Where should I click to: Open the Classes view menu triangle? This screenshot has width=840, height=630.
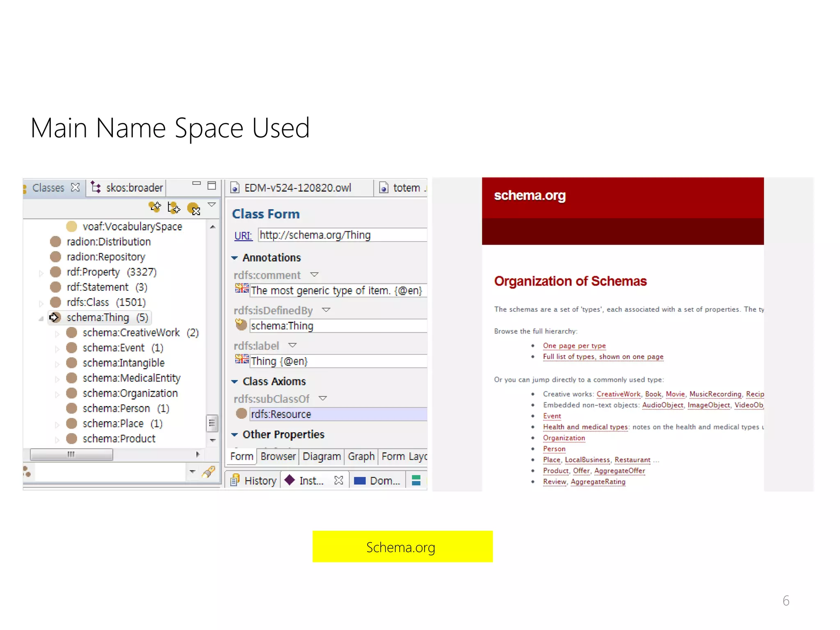(212, 204)
